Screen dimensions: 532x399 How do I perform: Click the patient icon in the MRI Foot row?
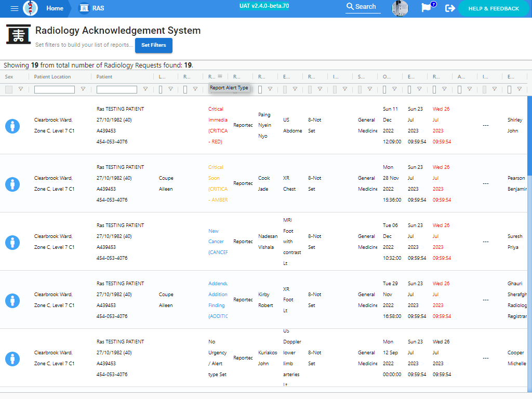click(12, 243)
